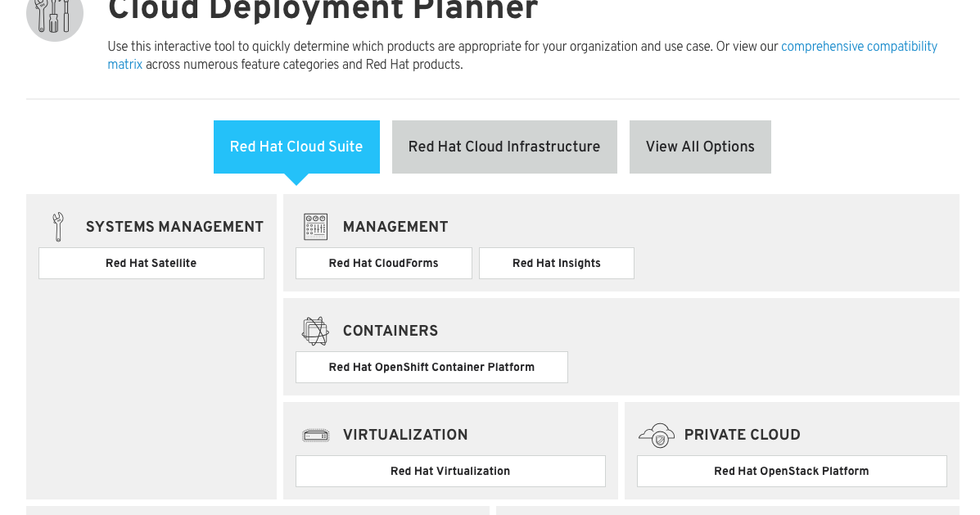Click the Management control panel icon
The width and height of the screenshot is (980, 515).
point(315,227)
